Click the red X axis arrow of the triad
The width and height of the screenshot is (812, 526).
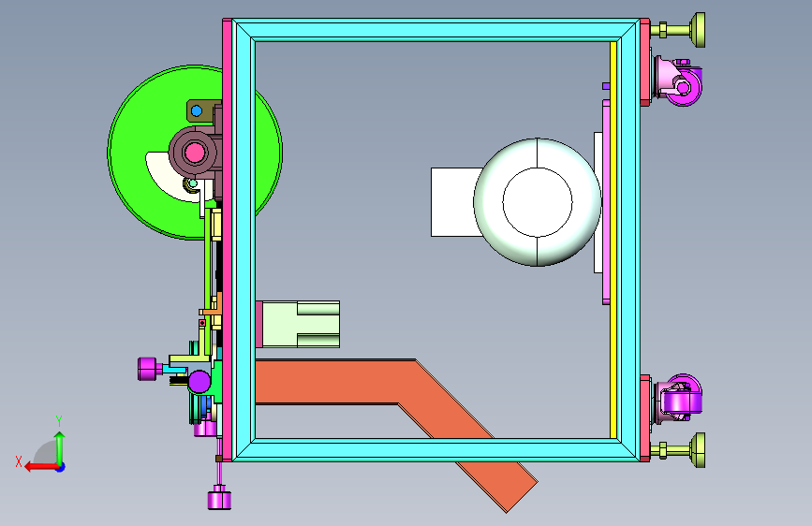(41, 467)
